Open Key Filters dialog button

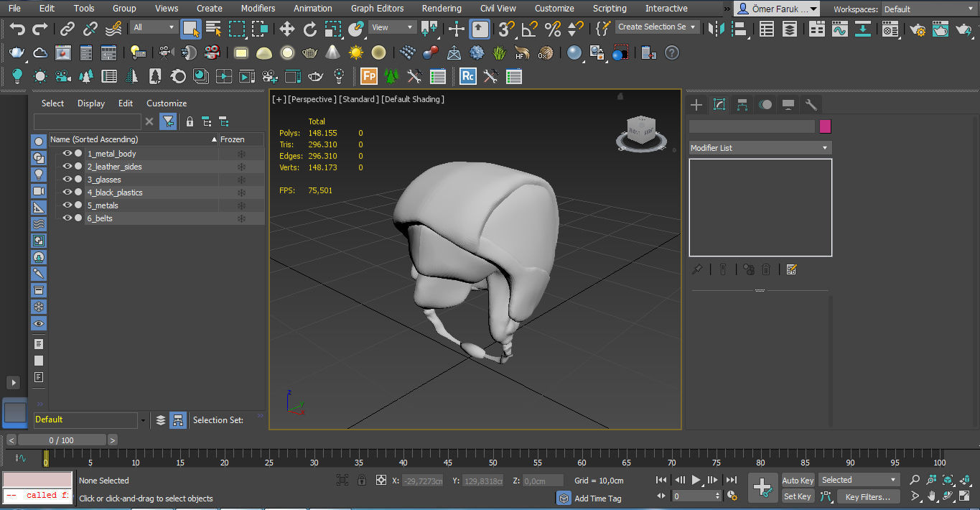(x=868, y=496)
